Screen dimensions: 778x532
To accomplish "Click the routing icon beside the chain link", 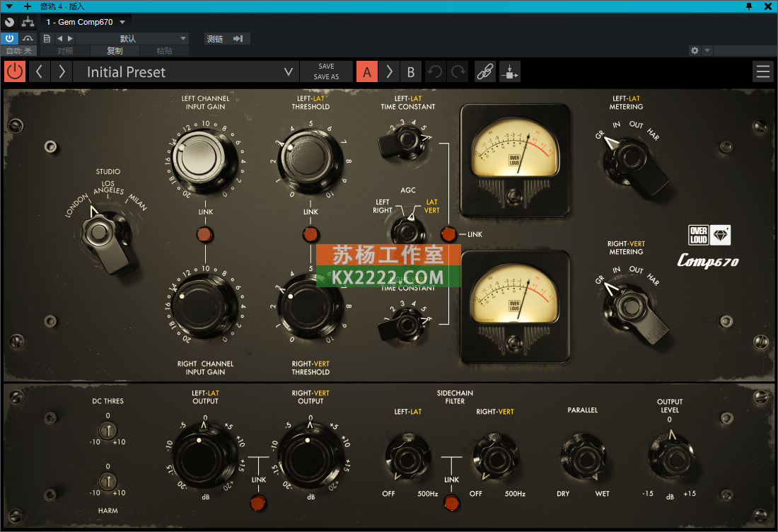I will 509,71.
